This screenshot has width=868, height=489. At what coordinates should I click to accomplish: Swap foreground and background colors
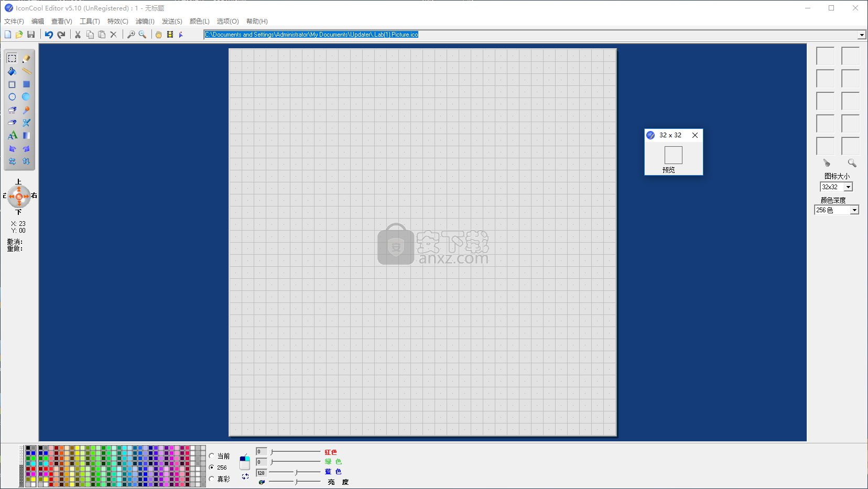[245, 476]
